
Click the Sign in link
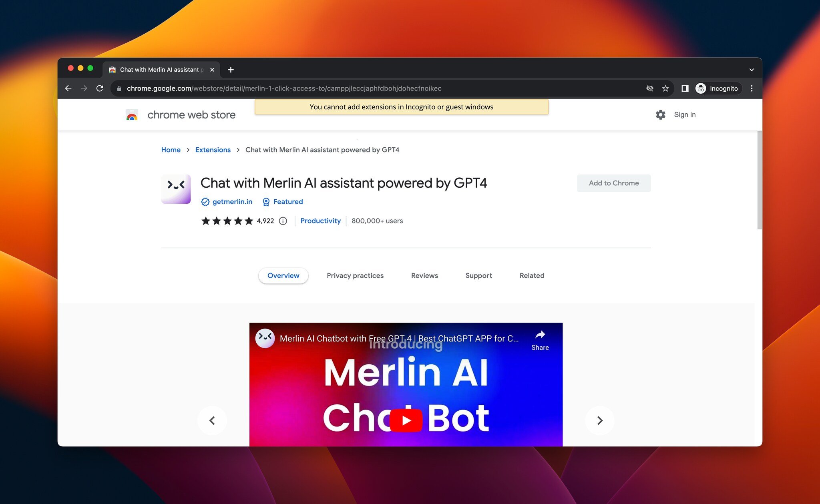coord(684,114)
